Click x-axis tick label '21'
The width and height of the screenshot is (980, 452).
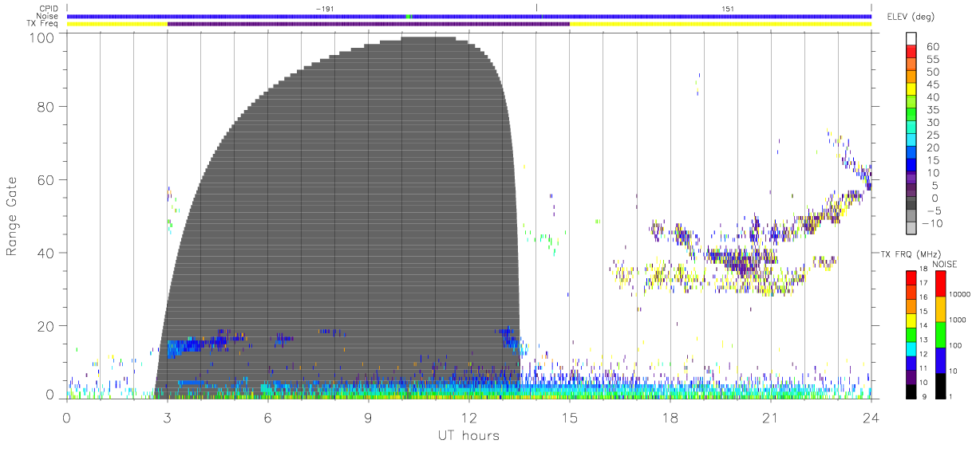click(x=770, y=417)
